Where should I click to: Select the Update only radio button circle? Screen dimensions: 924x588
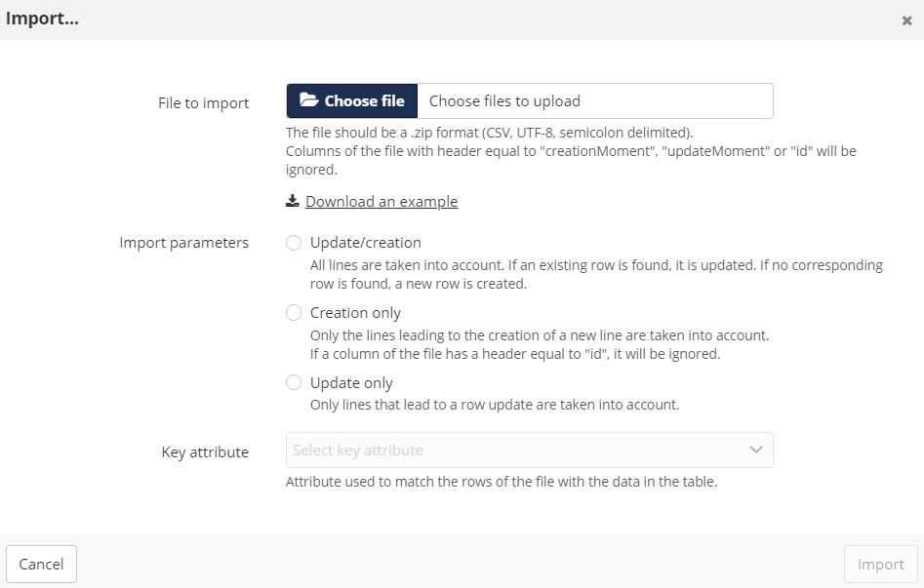pos(294,383)
